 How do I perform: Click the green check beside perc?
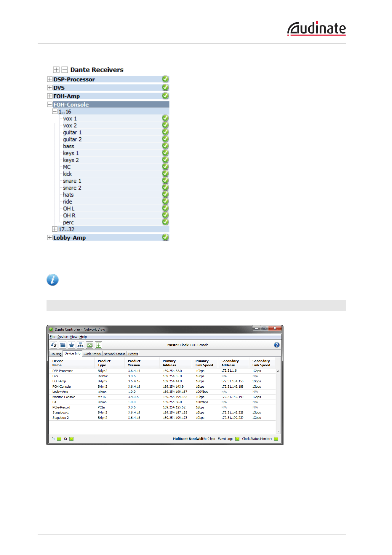point(165,222)
